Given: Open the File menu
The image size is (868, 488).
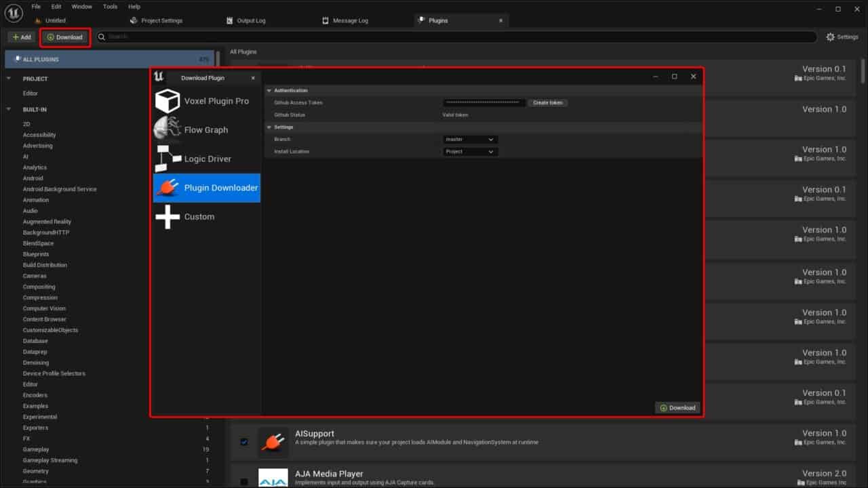Looking at the screenshot, I should coord(36,6).
